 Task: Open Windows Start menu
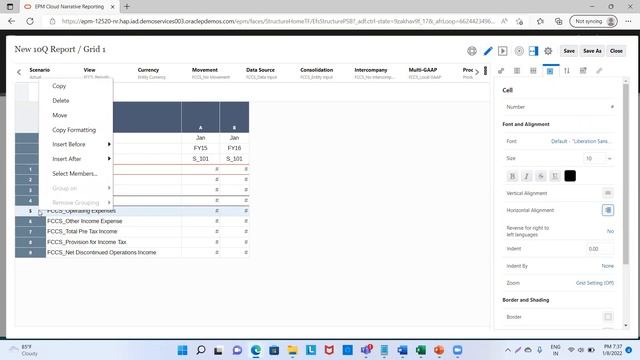tap(182, 350)
